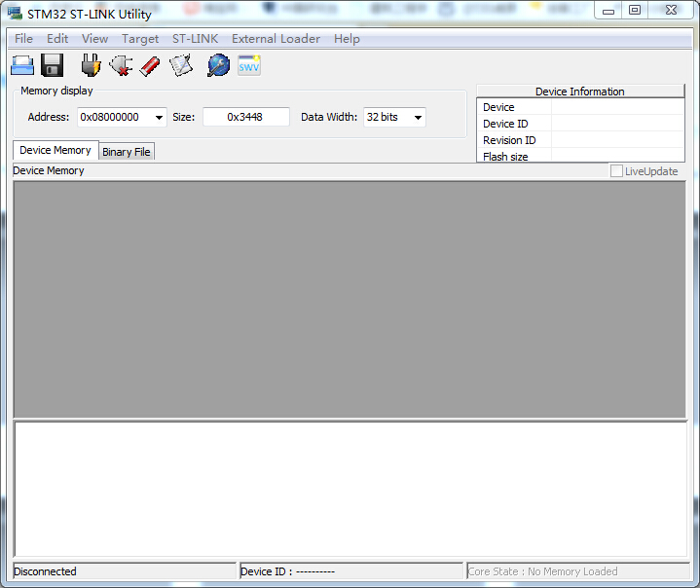This screenshot has height=588, width=700.
Task: Click the Open file toolbar icon
Action: point(22,65)
